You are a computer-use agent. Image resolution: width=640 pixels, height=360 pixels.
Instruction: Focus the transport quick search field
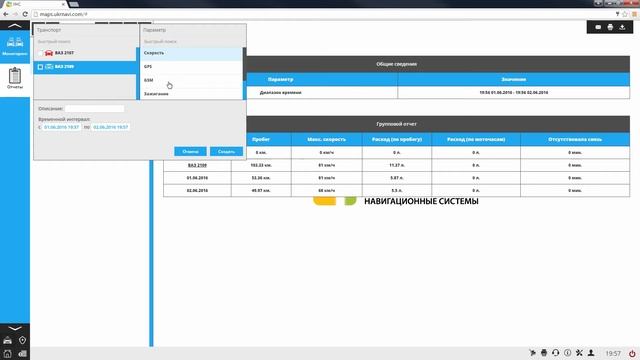tap(86, 42)
